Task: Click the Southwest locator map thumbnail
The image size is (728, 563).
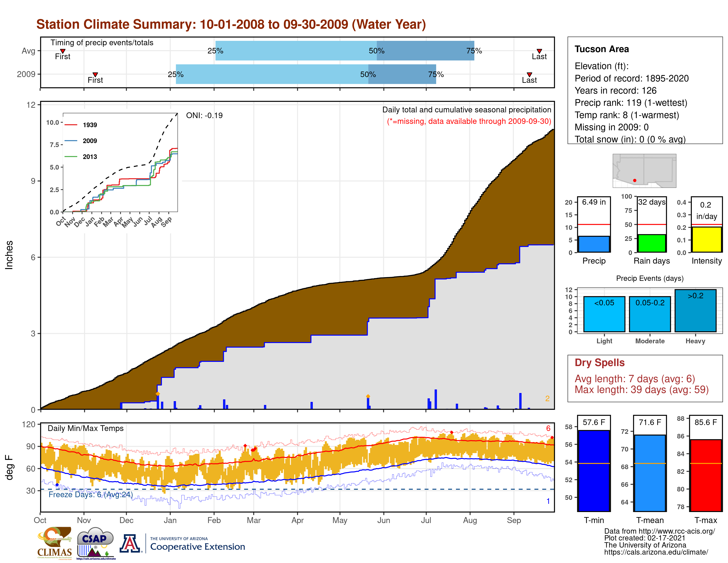Action: pos(644,170)
